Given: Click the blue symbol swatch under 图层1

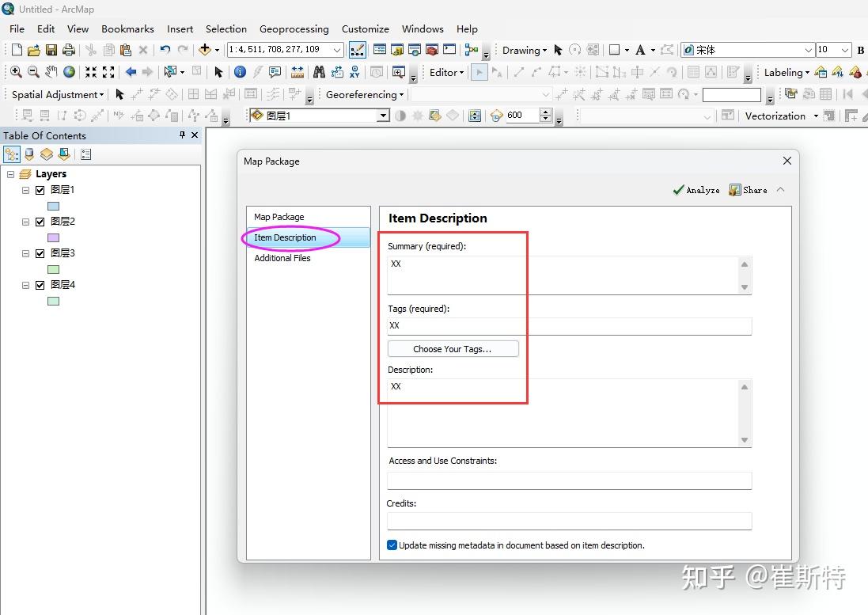Looking at the screenshot, I should 53,206.
